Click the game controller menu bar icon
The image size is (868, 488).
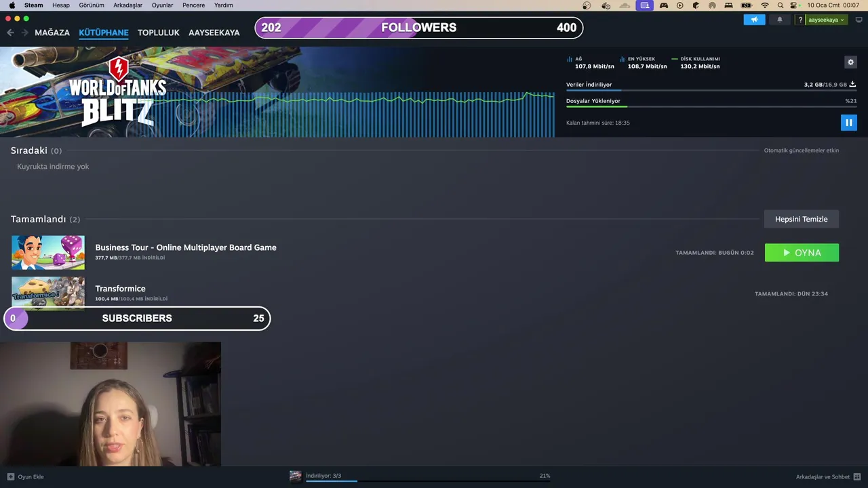[664, 5]
